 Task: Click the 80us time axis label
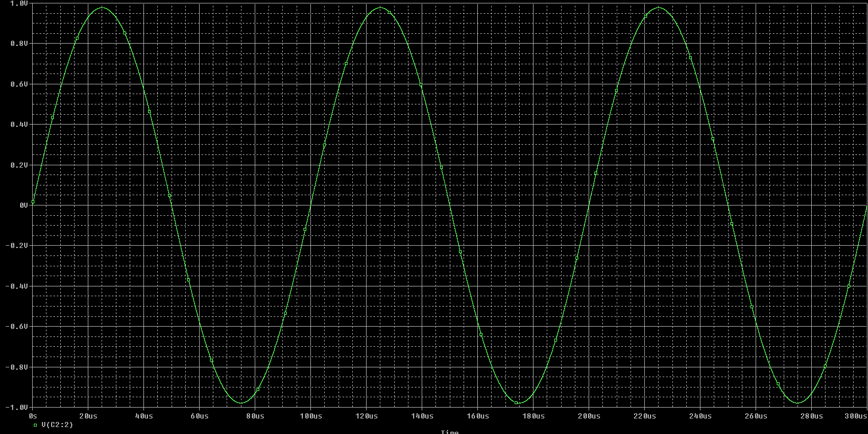point(255,416)
